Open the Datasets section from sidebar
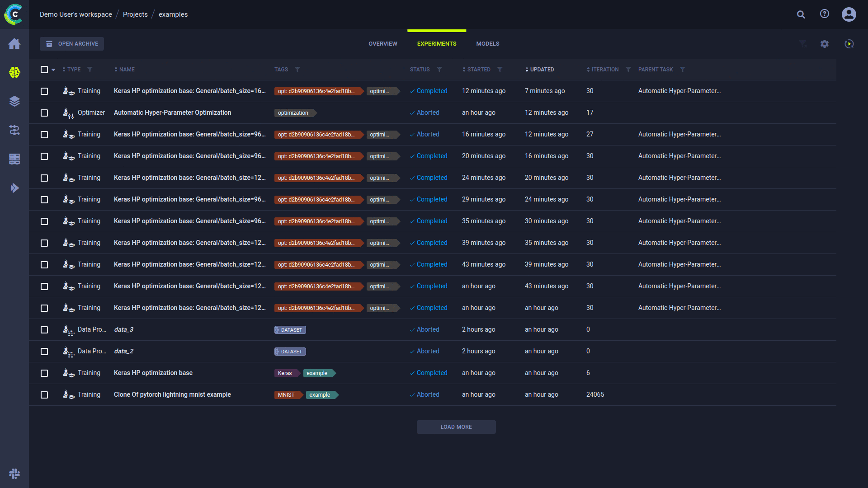The image size is (868, 488). [14, 101]
